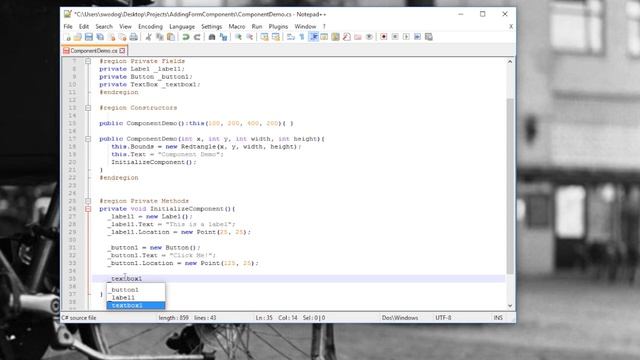Click the Zoom Out toolbar icon

pos(250,37)
